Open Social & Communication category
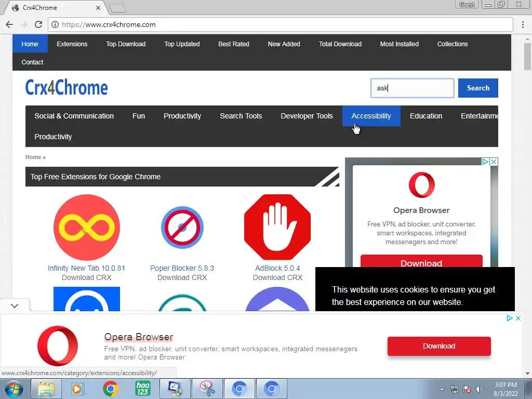Screen dimensions: 532x399 pyautogui.click(x=74, y=116)
